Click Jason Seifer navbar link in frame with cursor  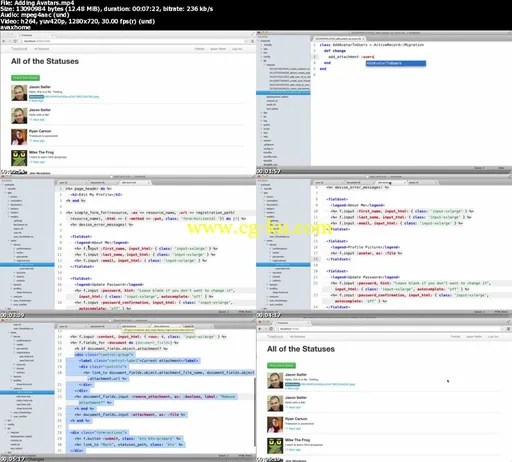[474, 337]
